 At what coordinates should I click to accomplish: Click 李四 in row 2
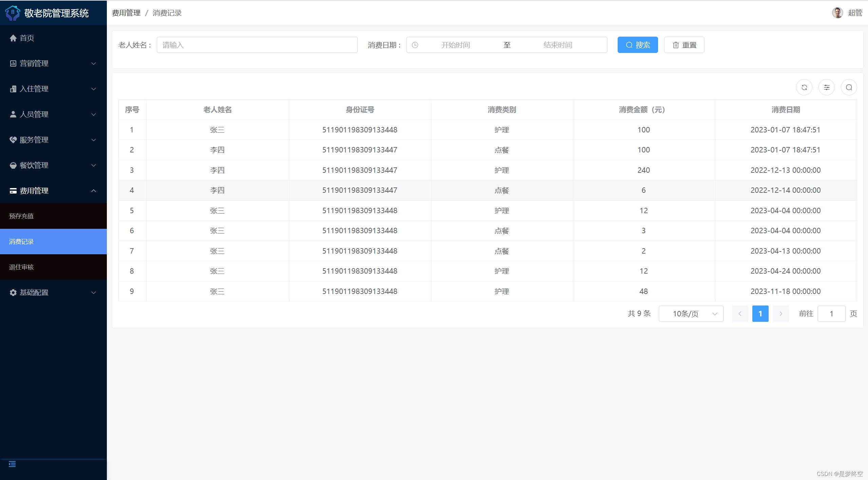point(217,150)
